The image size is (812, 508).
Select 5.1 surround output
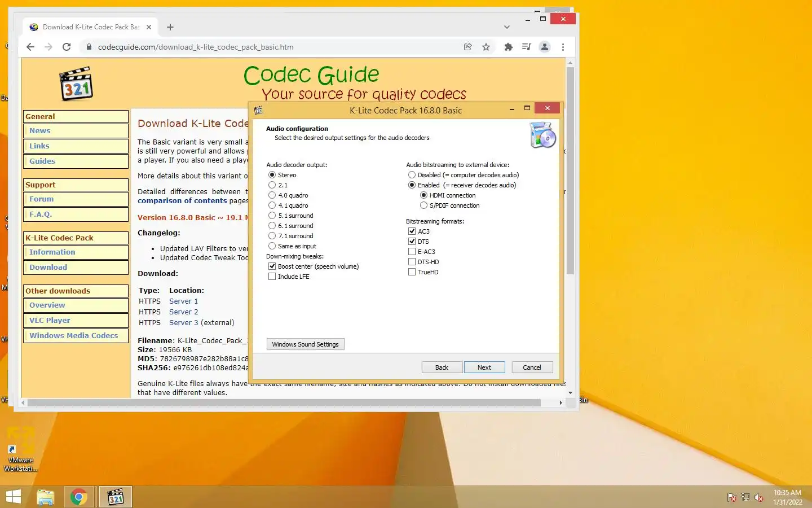click(291, 216)
